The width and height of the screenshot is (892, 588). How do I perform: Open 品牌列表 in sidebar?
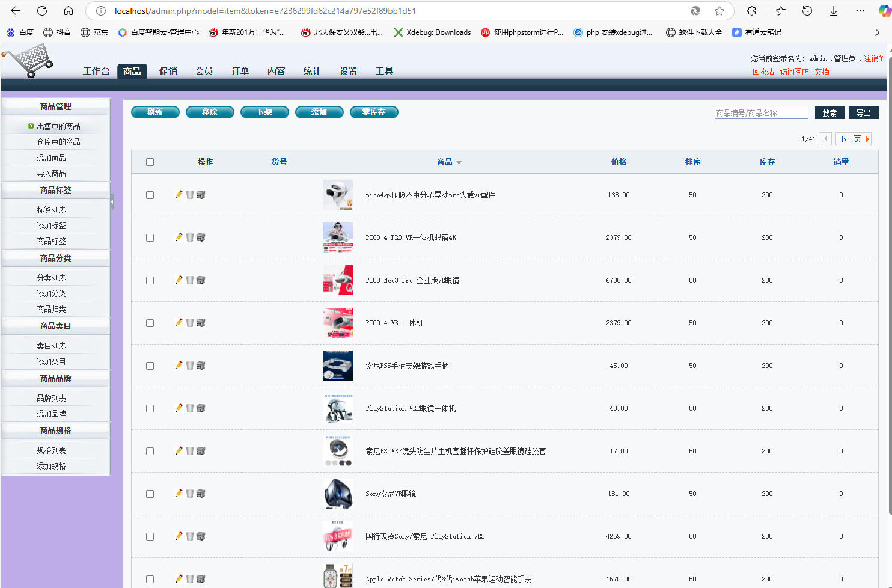pos(51,398)
